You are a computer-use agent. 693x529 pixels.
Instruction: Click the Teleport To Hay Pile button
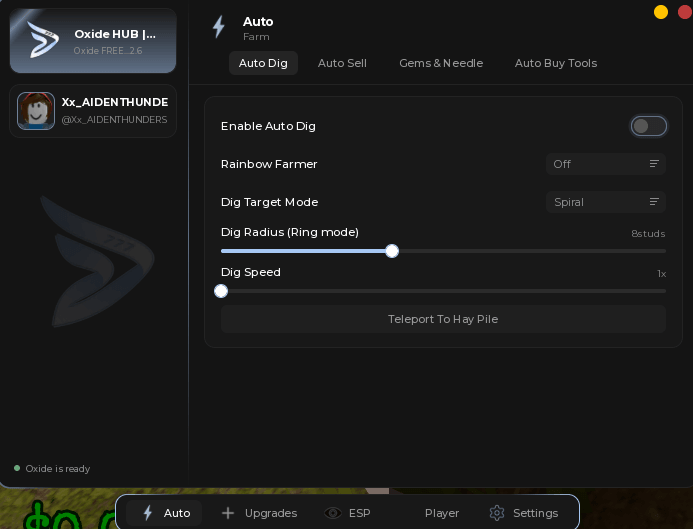[x=443, y=319]
